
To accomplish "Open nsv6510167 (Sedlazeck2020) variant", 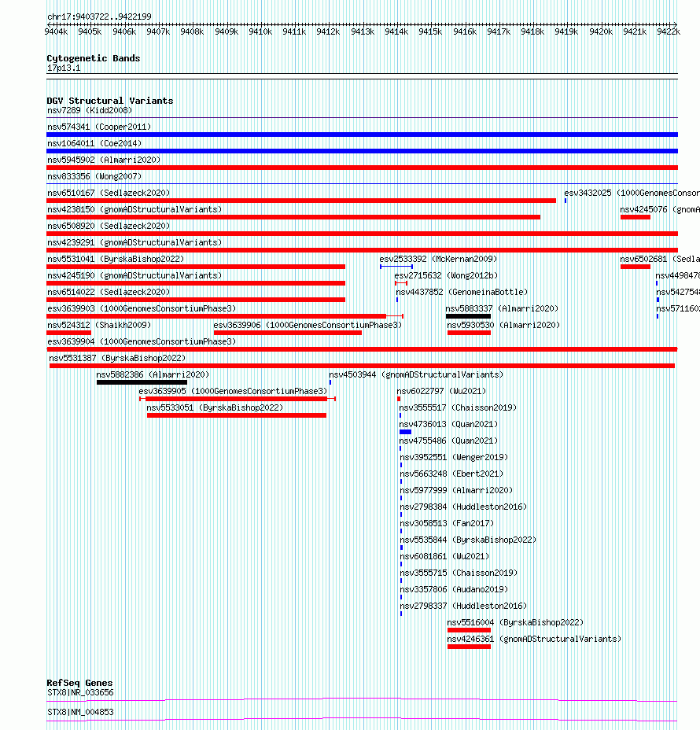I will tap(109, 193).
